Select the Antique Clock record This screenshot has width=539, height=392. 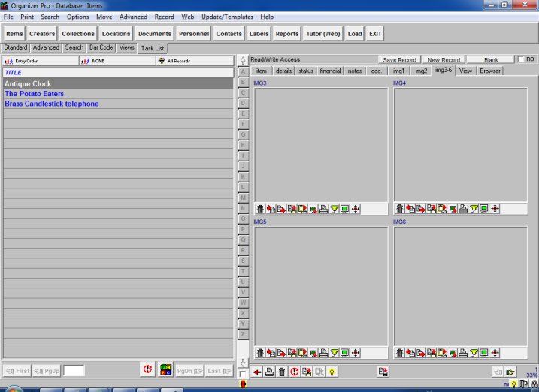pos(118,84)
